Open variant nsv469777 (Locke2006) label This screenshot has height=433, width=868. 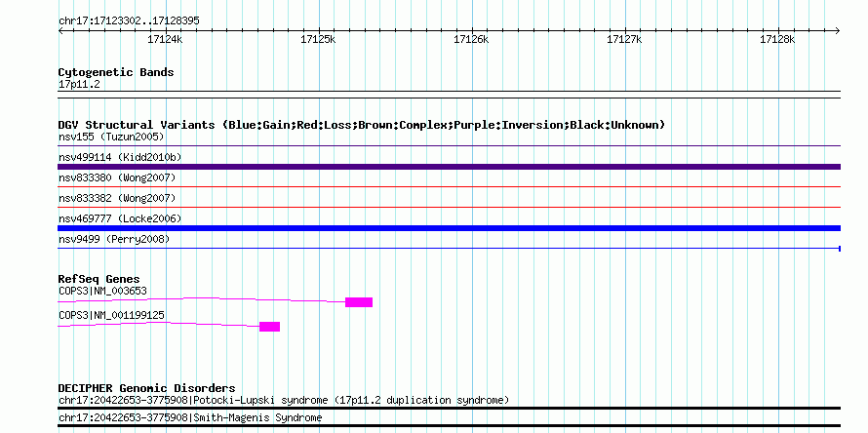coord(120,218)
